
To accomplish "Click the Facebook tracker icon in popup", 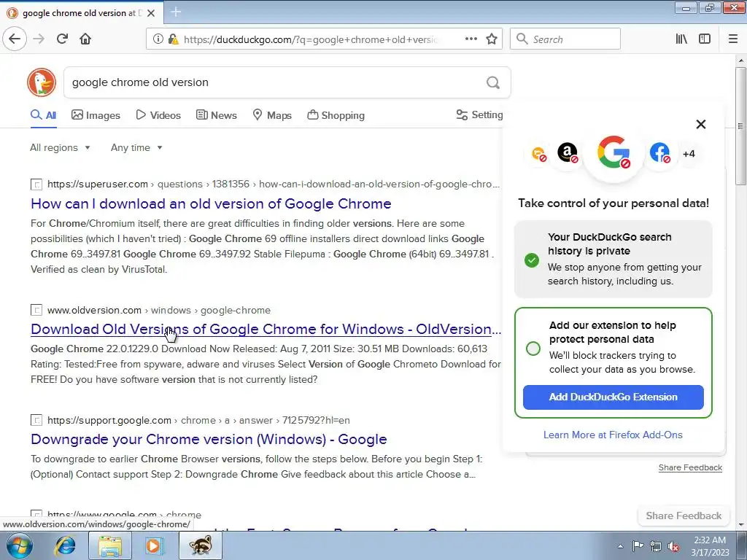I will tap(659, 153).
